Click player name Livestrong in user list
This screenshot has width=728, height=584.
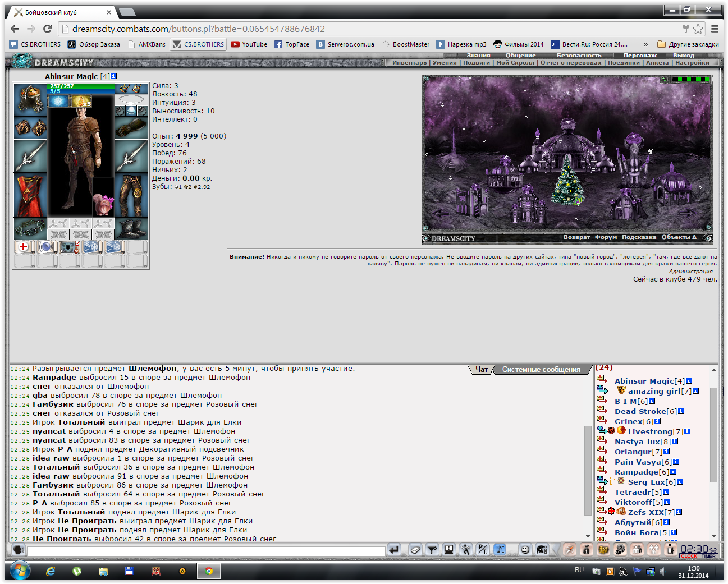[x=650, y=431]
